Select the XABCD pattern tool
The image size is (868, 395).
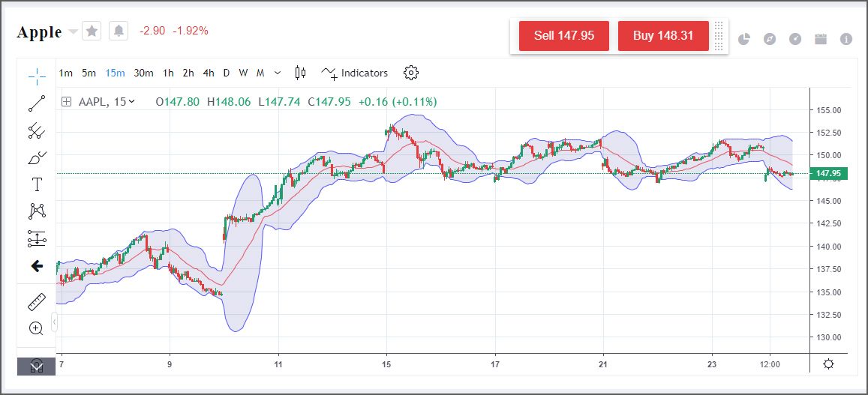pos(37,211)
